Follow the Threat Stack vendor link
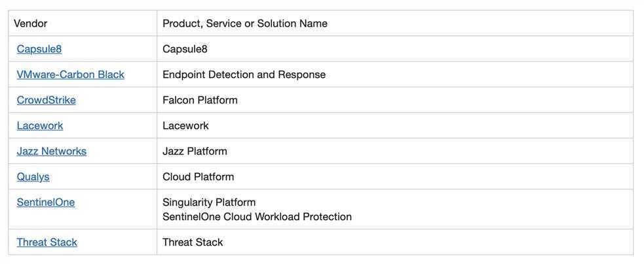 [47, 242]
